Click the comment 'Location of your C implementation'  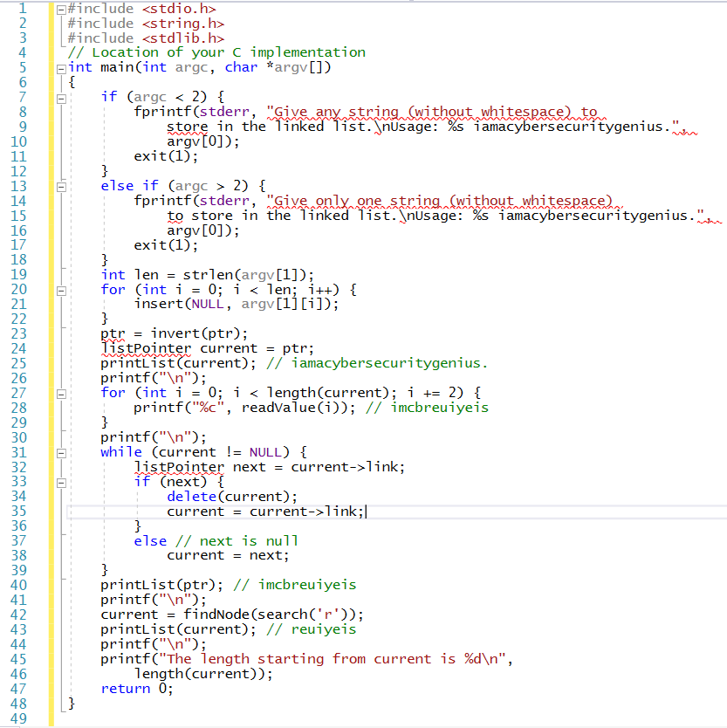[229, 52]
